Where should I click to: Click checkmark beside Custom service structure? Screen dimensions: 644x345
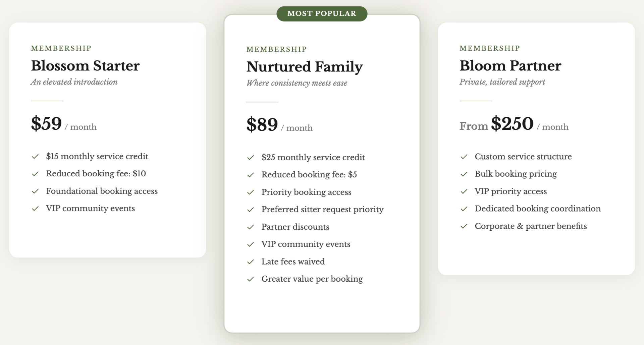(464, 157)
